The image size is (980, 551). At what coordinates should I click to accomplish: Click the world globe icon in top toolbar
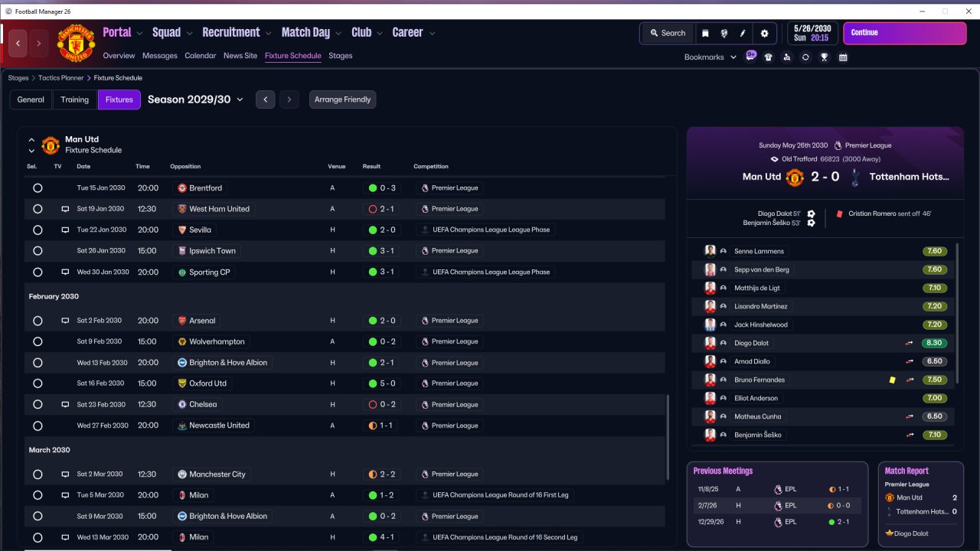pos(724,33)
